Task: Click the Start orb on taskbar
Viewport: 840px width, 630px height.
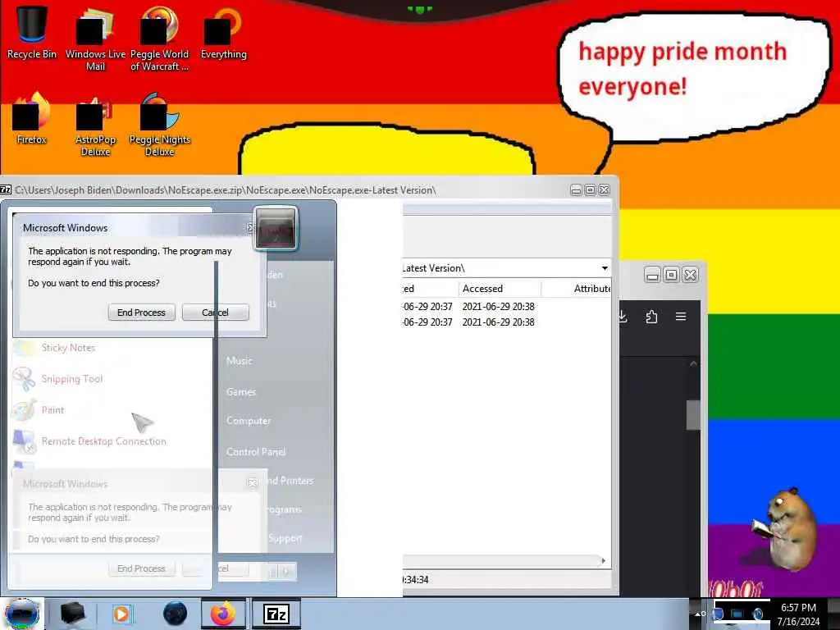Action: pos(21,614)
